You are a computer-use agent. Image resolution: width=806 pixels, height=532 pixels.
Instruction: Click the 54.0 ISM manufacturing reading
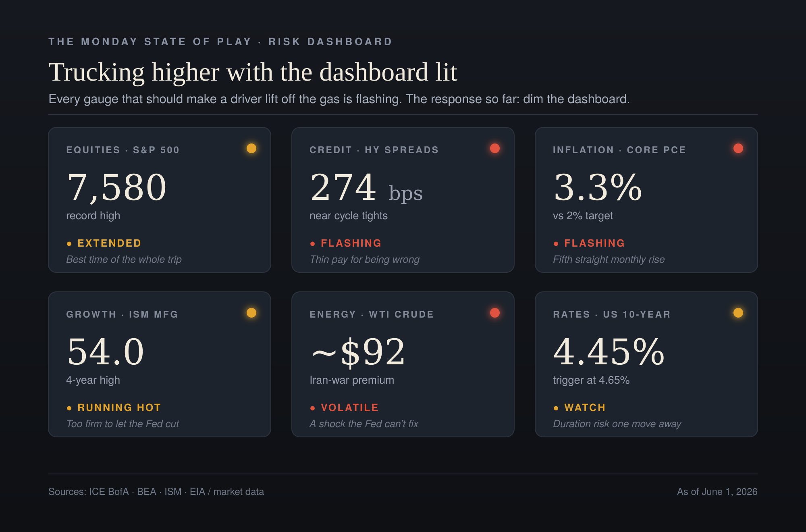click(106, 351)
